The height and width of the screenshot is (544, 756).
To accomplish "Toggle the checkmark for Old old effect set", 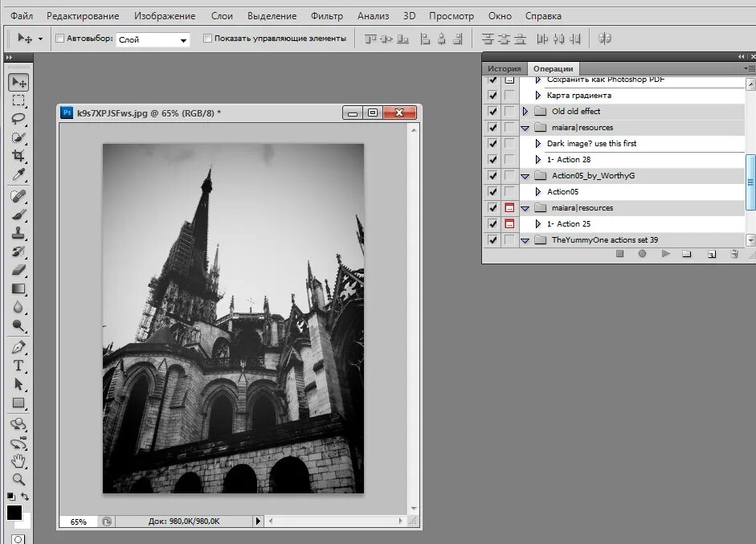I will coord(492,112).
